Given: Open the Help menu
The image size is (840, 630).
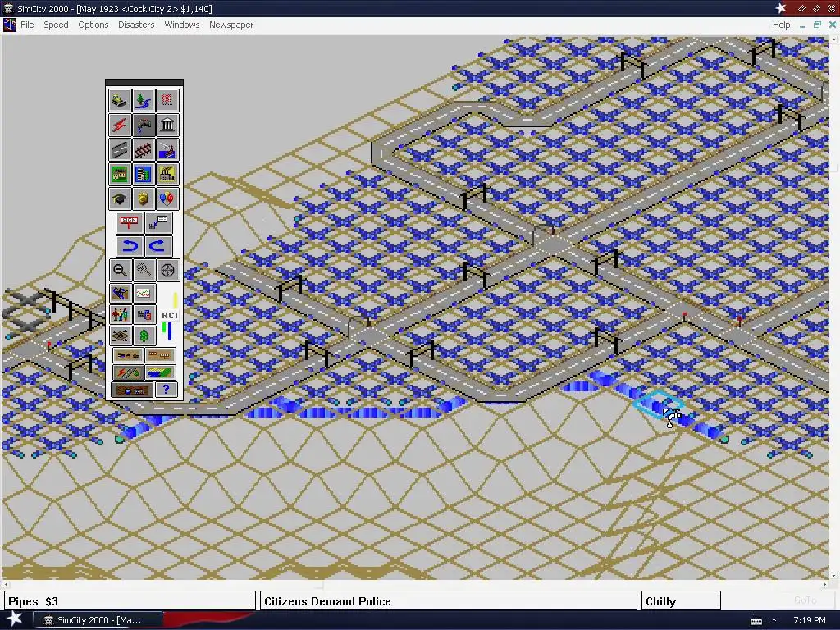Looking at the screenshot, I should click(x=781, y=25).
